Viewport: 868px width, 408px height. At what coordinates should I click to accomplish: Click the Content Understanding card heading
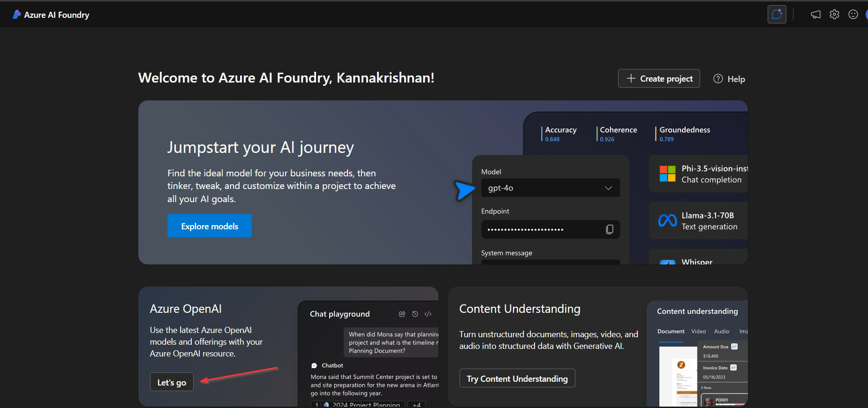(x=520, y=309)
